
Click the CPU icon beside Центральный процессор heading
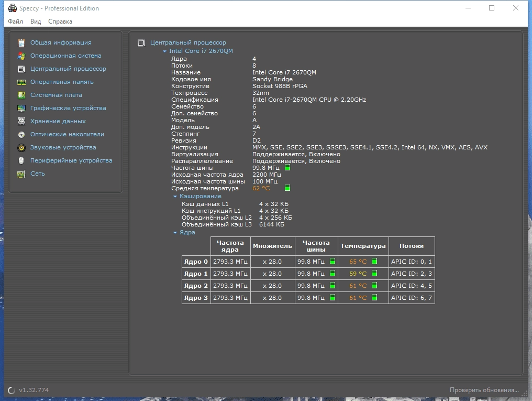coord(141,43)
